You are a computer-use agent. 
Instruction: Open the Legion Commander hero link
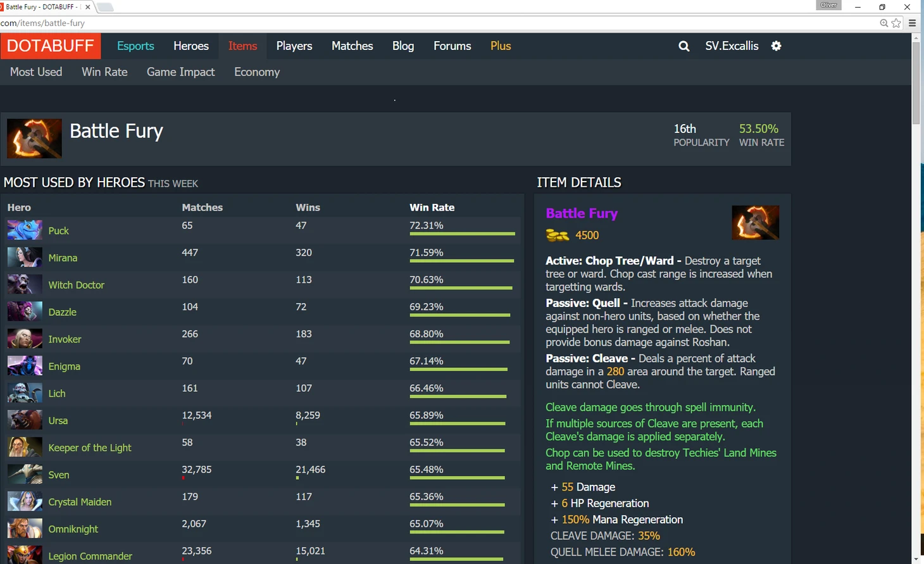coord(90,556)
